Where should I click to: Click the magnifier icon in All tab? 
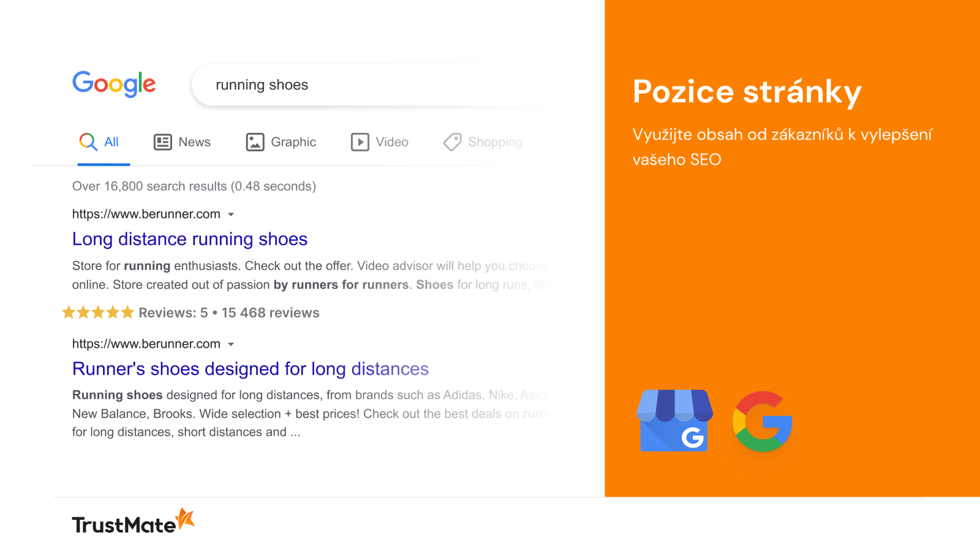pos(88,142)
